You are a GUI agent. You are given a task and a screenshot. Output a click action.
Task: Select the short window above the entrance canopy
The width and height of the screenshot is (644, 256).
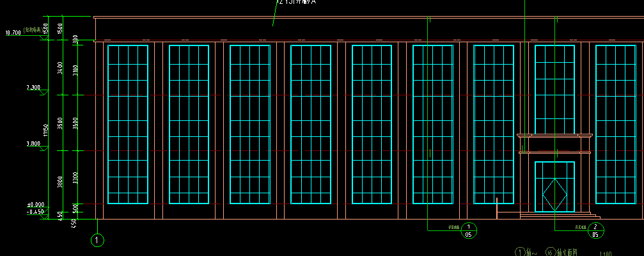(x=554, y=90)
